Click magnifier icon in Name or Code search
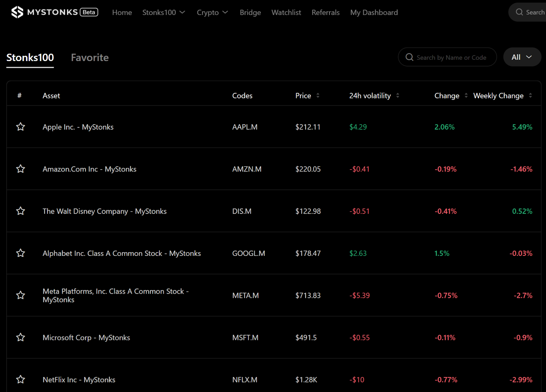The image size is (546, 392). [x=409, y=57]
